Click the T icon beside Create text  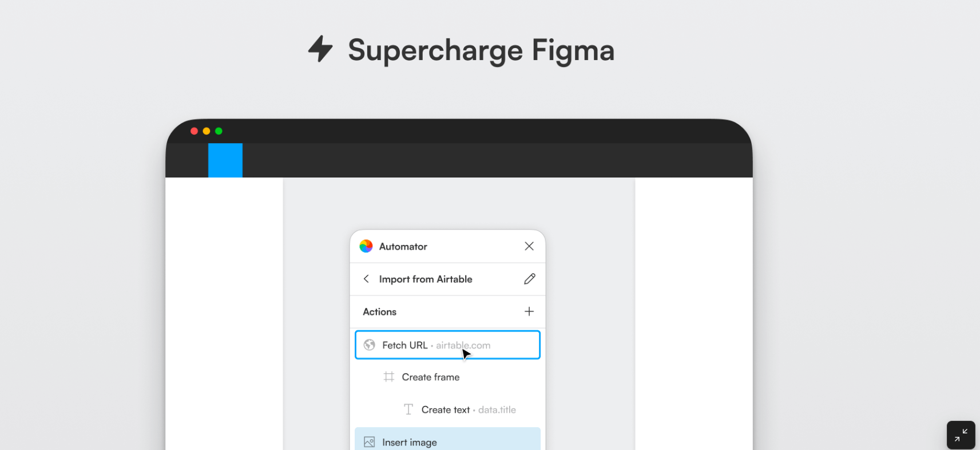[x=408, y=409]
